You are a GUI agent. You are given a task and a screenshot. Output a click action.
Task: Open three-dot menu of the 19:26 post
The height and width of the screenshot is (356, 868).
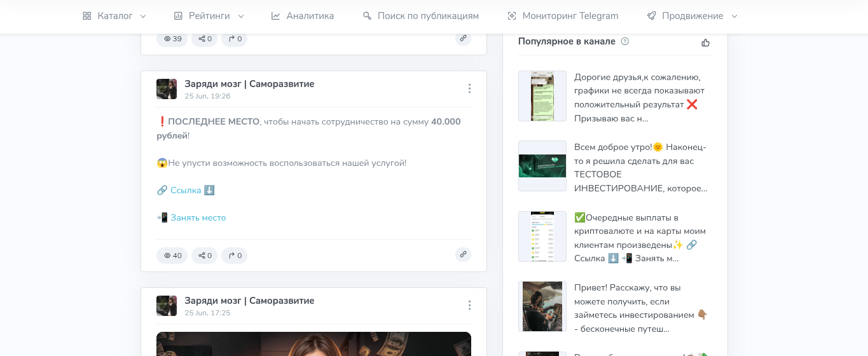(469, 88)
